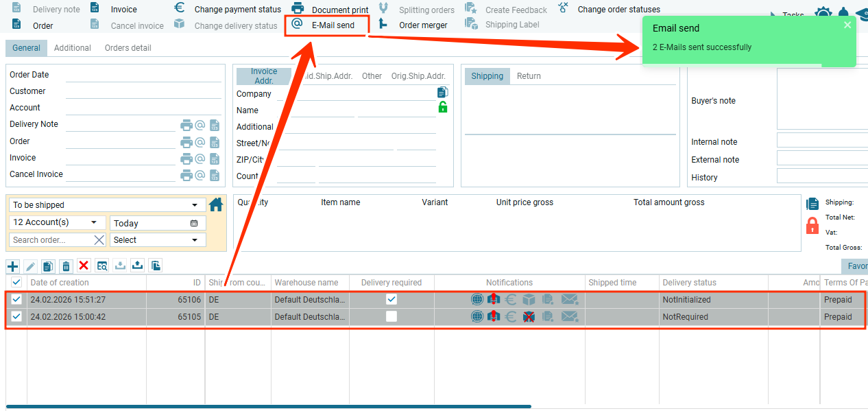Click the red lock icon near totals
Image resolution: width=868 pixels, height=411 pixels.
(x=812, y=225)
